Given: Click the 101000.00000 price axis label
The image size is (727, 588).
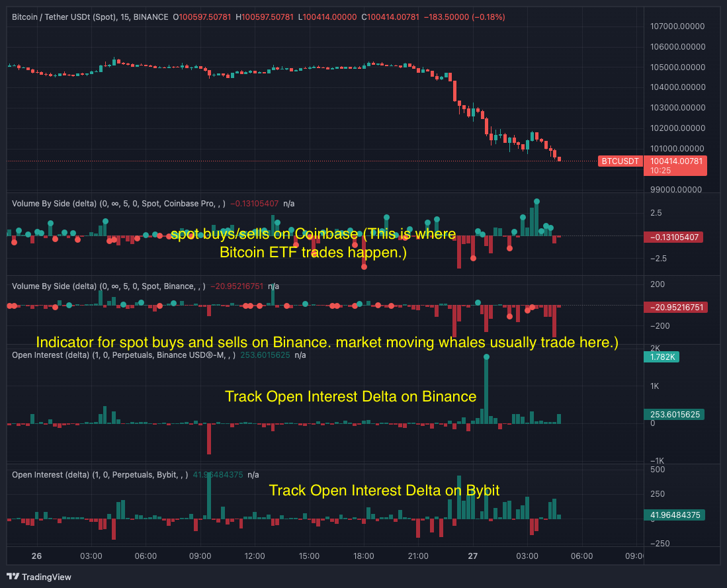Looking at the screenshot, I should [677, 149].
